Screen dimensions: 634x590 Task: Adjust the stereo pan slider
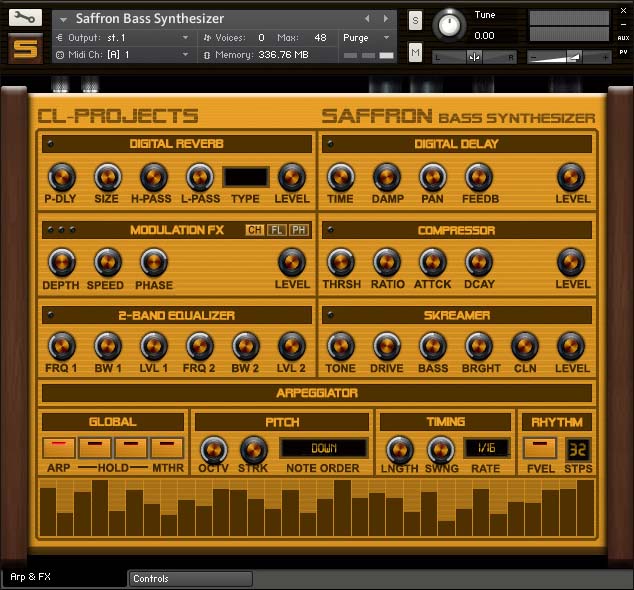point(474,57)
